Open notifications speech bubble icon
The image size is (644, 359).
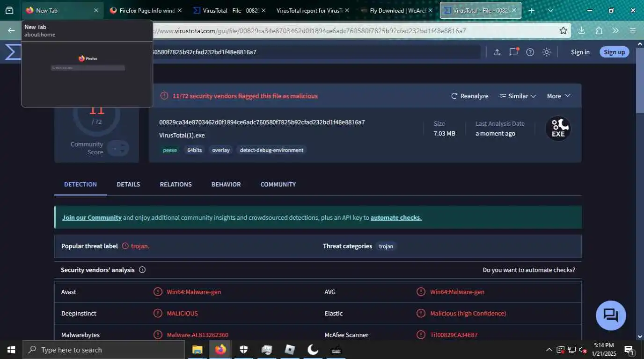514,52
